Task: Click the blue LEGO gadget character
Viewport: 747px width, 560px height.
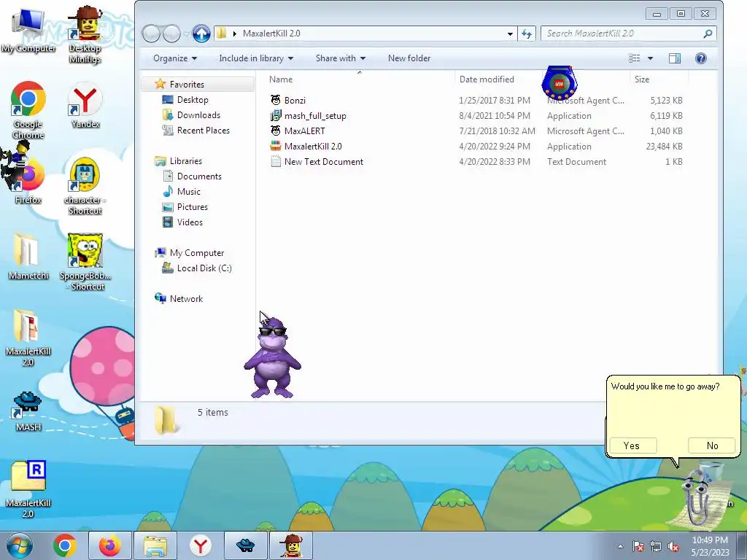Action: (x=560, y=83)
